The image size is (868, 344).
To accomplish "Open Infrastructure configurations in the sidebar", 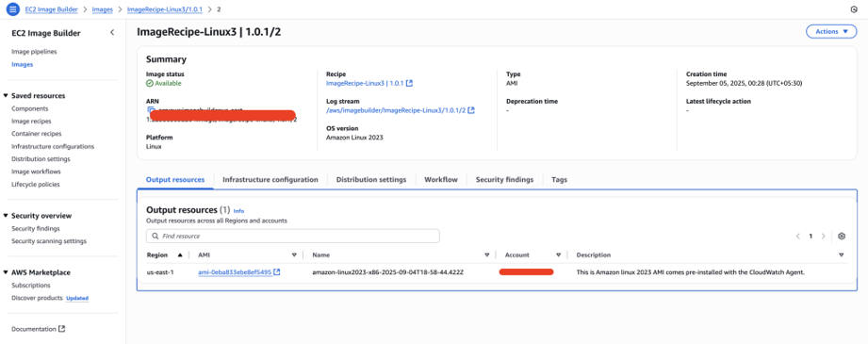I will tap(53, 146).
